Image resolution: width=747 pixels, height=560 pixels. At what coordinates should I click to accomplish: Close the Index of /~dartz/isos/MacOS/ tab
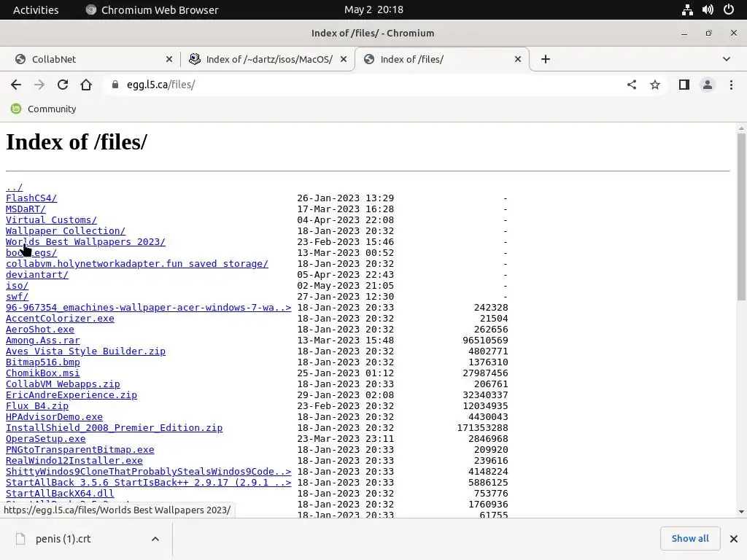[344, 59]
